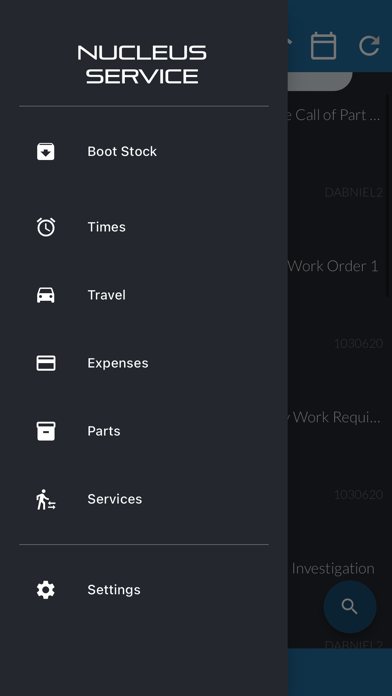Image resolution: width=392 pixels, height=696 pixels.
Task: Click the refresh icon in header
Action: tap(369, 45)
